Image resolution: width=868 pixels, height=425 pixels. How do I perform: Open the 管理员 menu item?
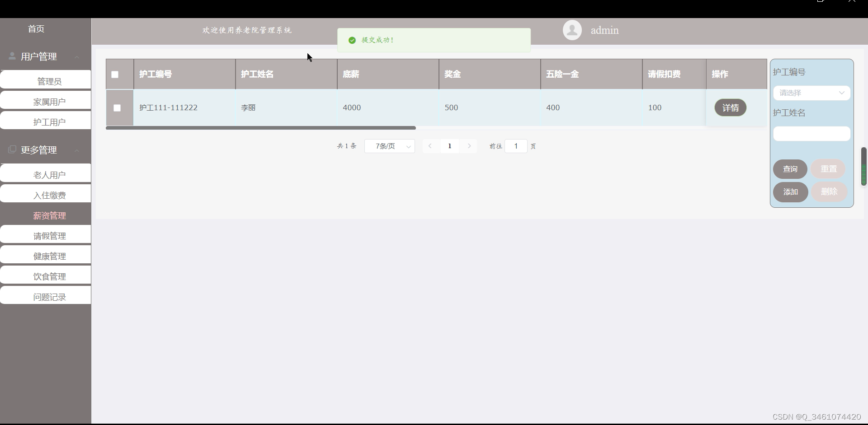click(x=46, y=80)
